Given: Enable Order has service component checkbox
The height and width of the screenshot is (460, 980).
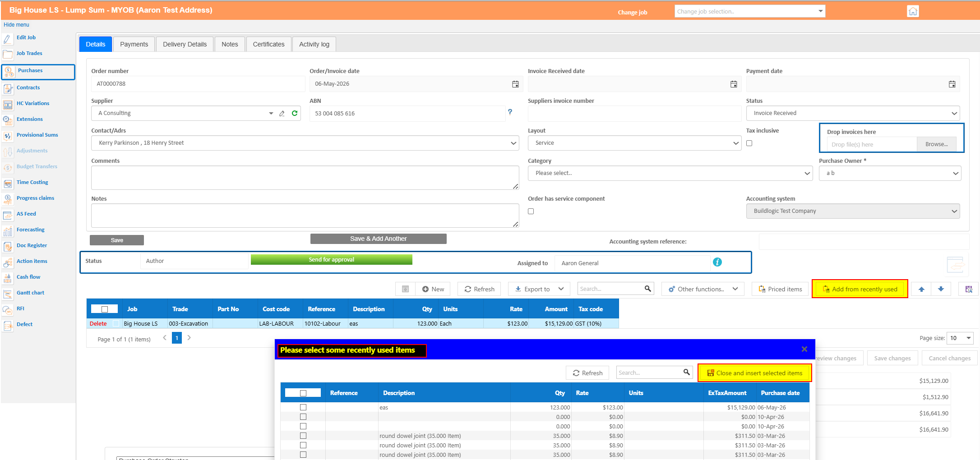Looking at the screenshot, I should [531, 211].
